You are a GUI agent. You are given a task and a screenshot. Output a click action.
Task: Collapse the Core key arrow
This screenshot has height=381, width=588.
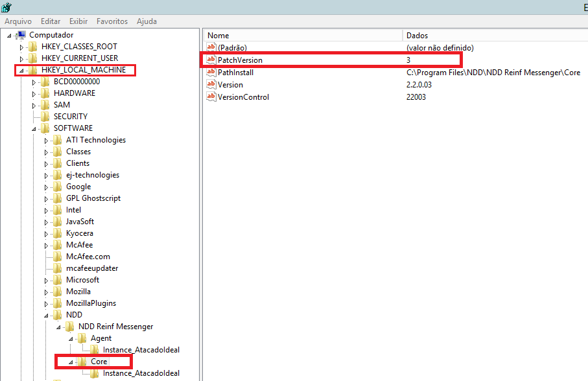click(x=71, y=362)
